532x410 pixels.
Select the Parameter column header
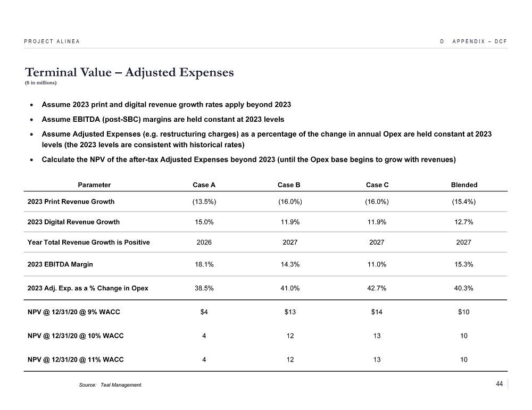pyautogui.click(x=94, y=185)
